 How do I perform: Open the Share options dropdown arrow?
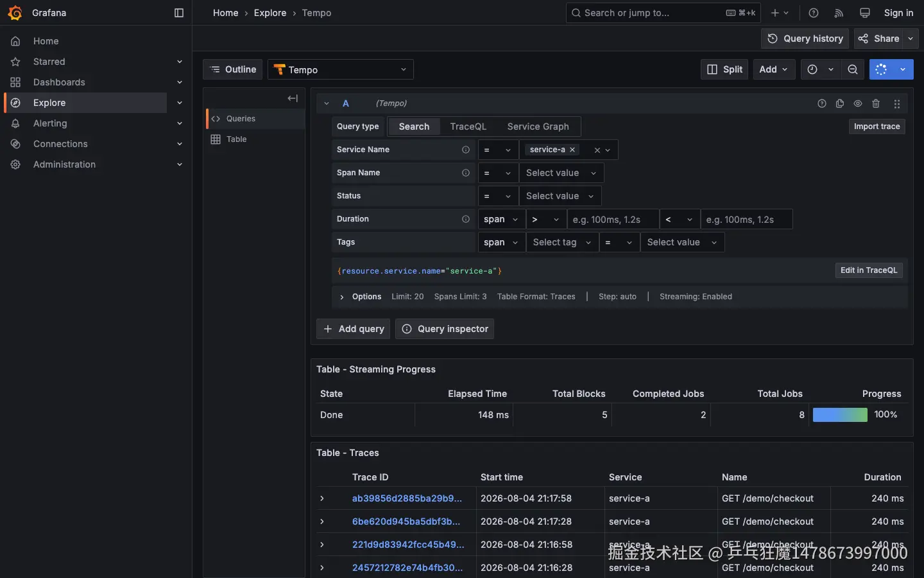[x=911, y=39]
